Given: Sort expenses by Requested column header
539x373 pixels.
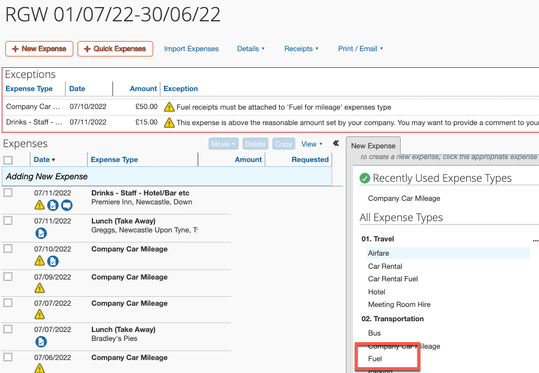Looking at the screenshot, I should pyautogui.click(x=310, y=160).
